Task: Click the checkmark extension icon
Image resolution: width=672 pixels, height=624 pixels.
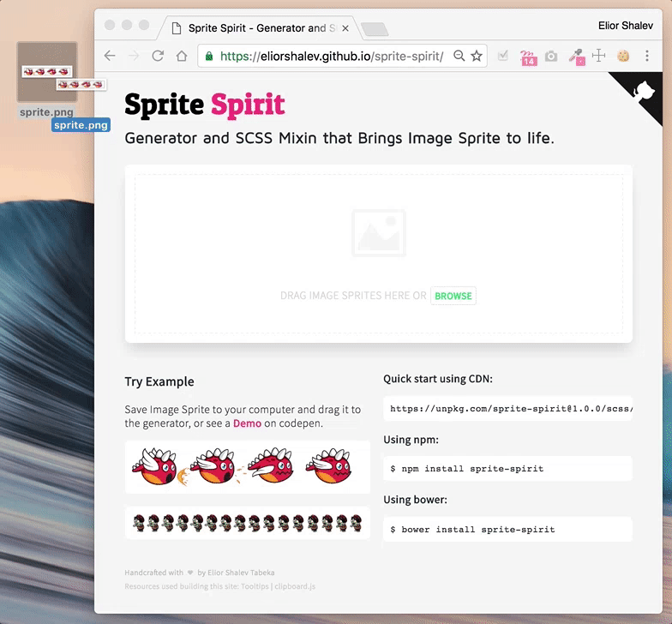Action: click(502, 56)
